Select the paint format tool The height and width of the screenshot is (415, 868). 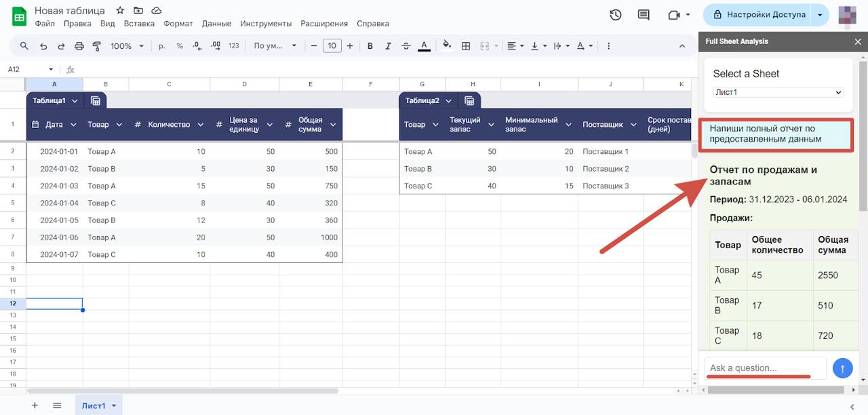(96, 46)
